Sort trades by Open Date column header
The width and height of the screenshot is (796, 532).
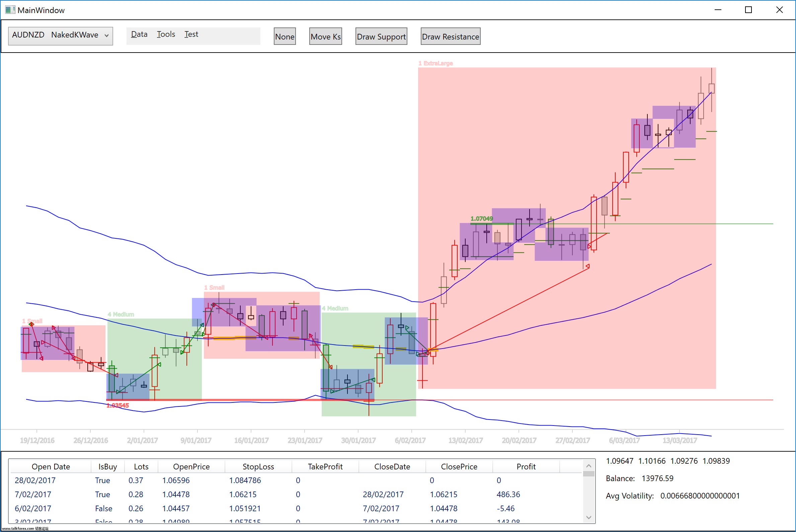(51, 467)
